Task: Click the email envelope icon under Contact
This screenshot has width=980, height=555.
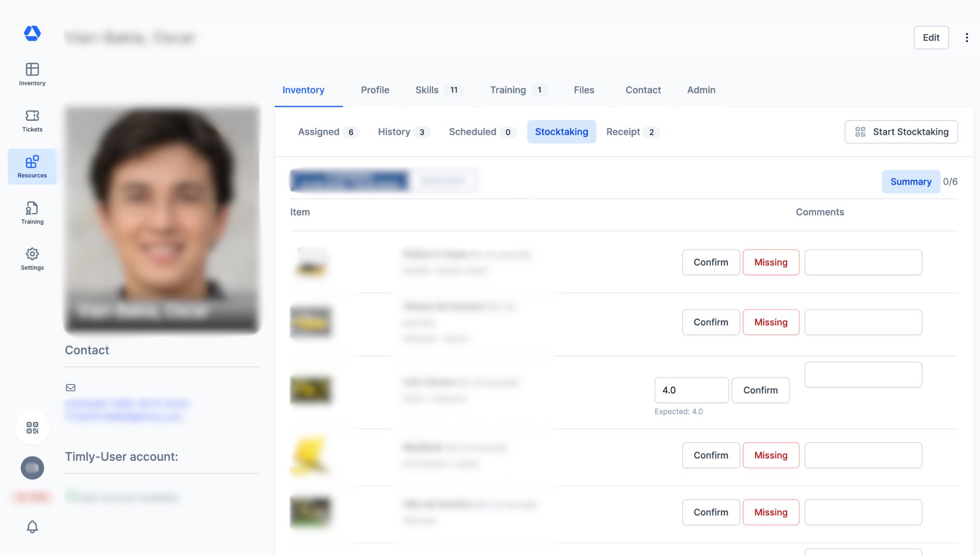Action: tap(70, 388)
